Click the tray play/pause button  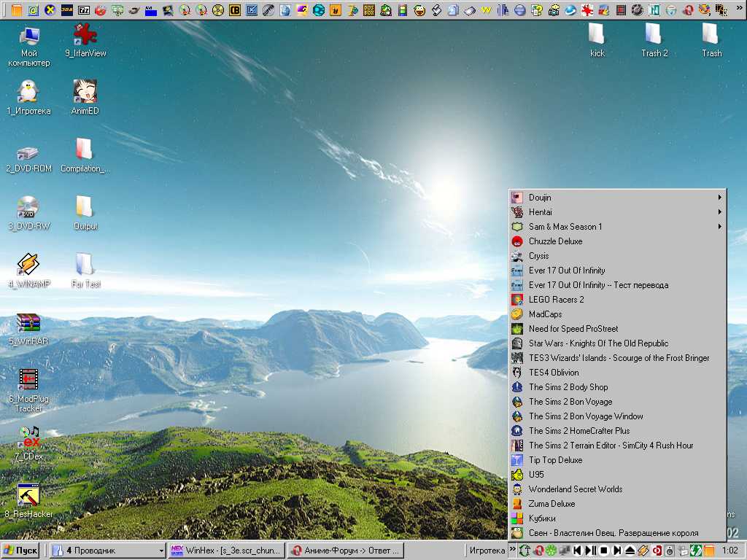point(591,551)
